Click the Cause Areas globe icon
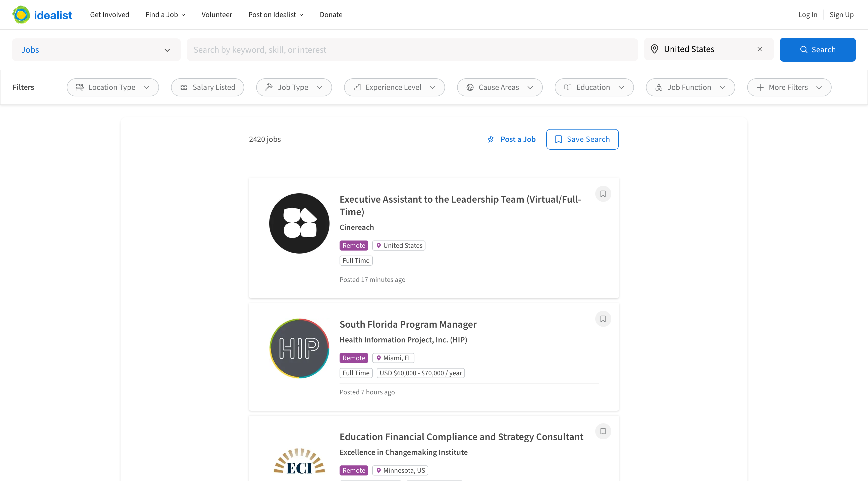Image resolution: width=868 pixels, height=481 pixels. tap(470, 87)
